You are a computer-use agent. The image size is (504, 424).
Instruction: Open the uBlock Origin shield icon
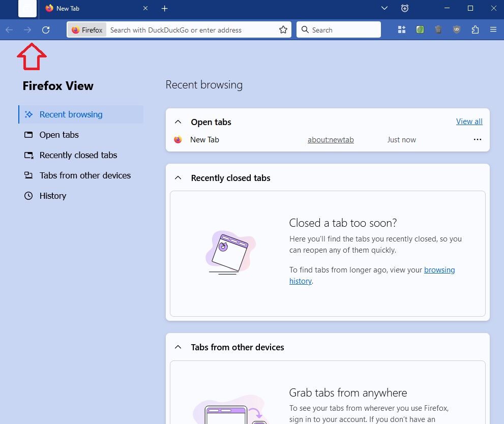(457, 29)
